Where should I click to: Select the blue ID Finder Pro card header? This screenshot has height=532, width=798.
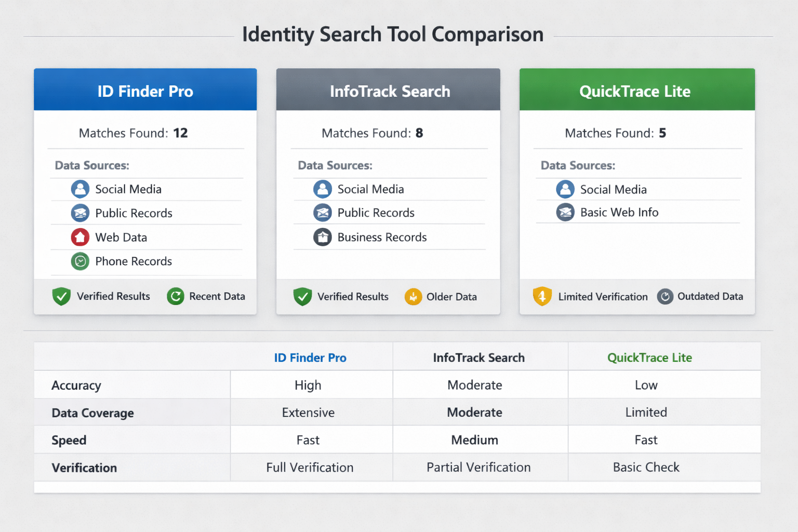[145, 90]
